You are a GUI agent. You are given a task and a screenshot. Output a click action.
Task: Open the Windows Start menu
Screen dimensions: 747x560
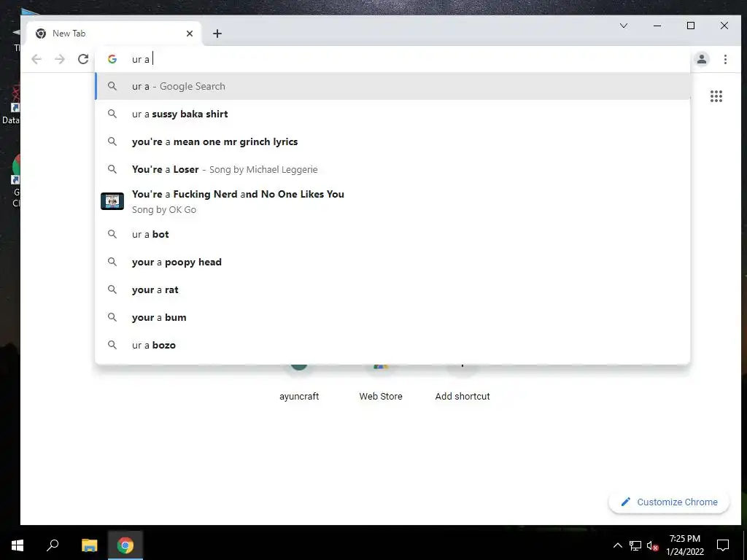[18, 545]
